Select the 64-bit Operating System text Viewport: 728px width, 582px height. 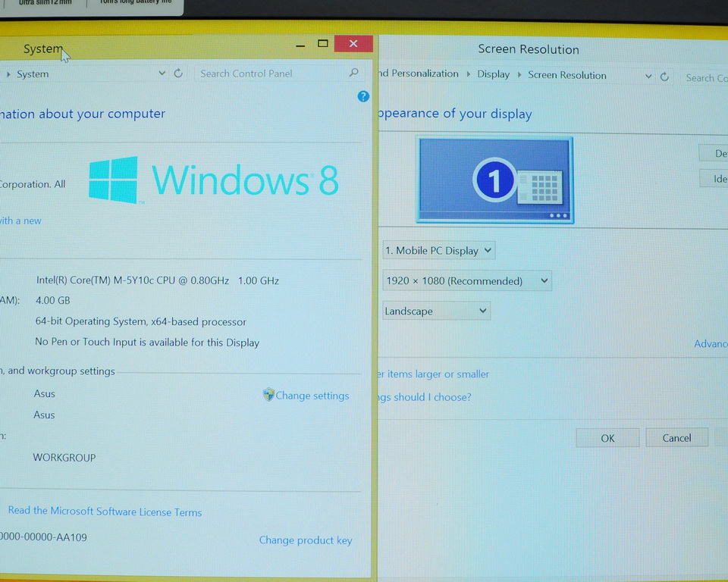click(x=141, y=321)
